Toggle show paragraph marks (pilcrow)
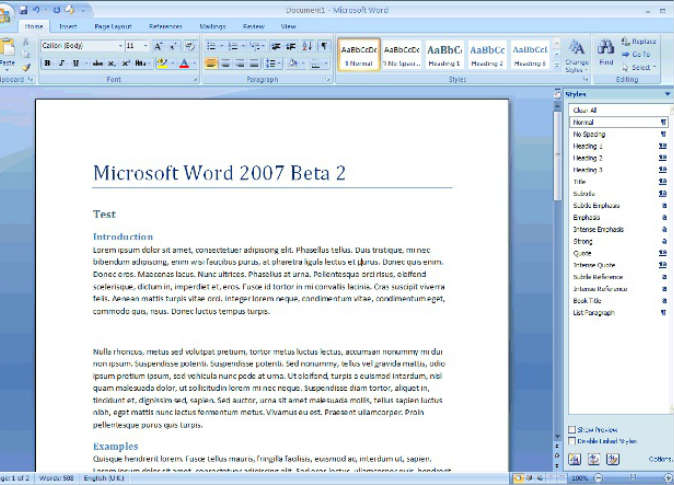This screenshot has height=485, width=674. point(324,46)
